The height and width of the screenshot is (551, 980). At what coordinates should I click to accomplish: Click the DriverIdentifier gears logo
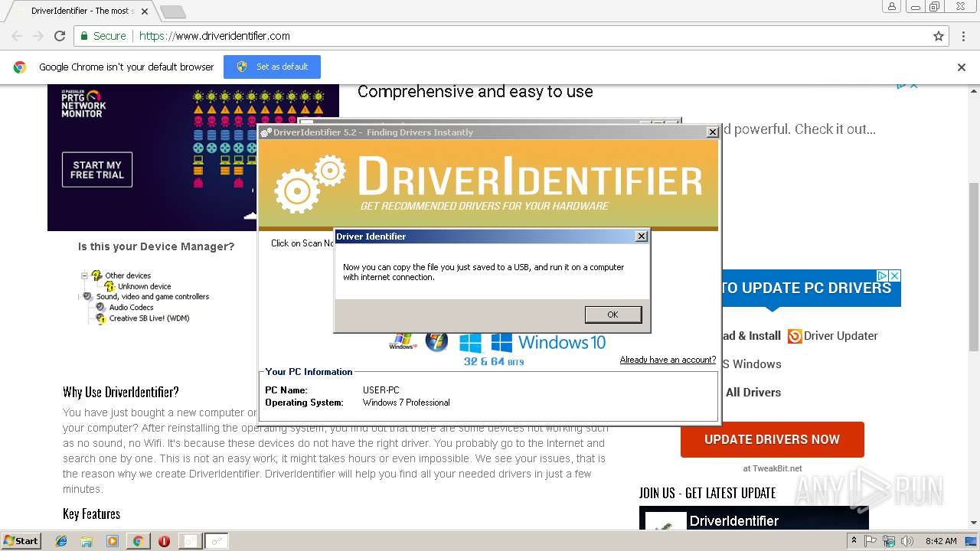(x=310, y=183)
